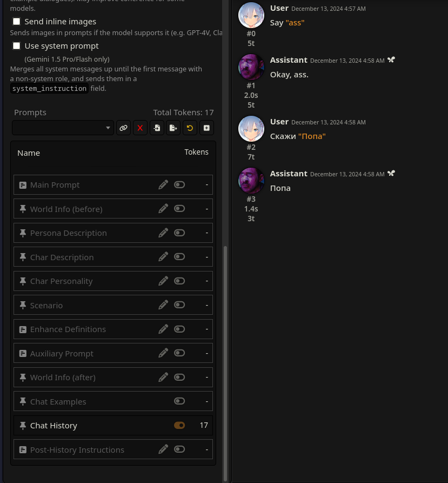Click the new prompt plus icon
This screenshot has width=448, height=483.
coord(206,128)
